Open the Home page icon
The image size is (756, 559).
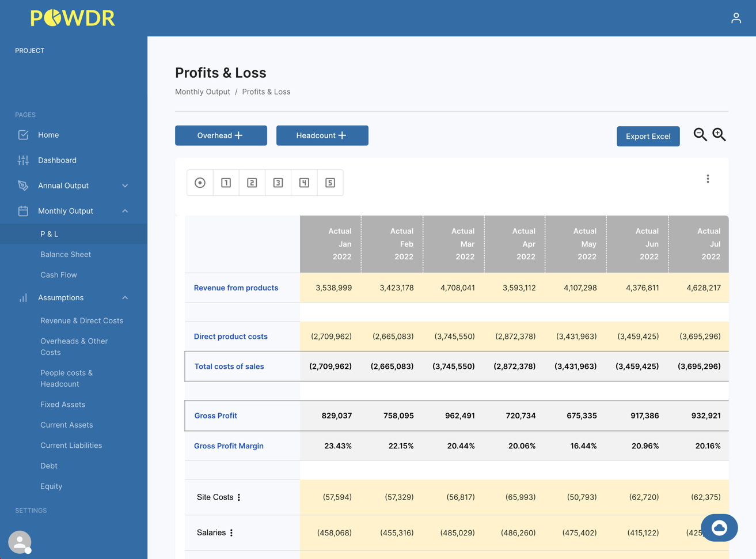coord(23,135)
